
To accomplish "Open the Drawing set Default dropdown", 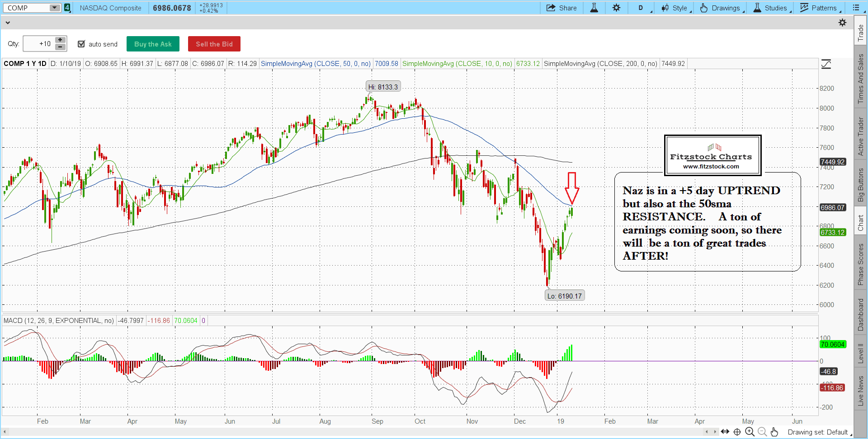I will point(819,432).
